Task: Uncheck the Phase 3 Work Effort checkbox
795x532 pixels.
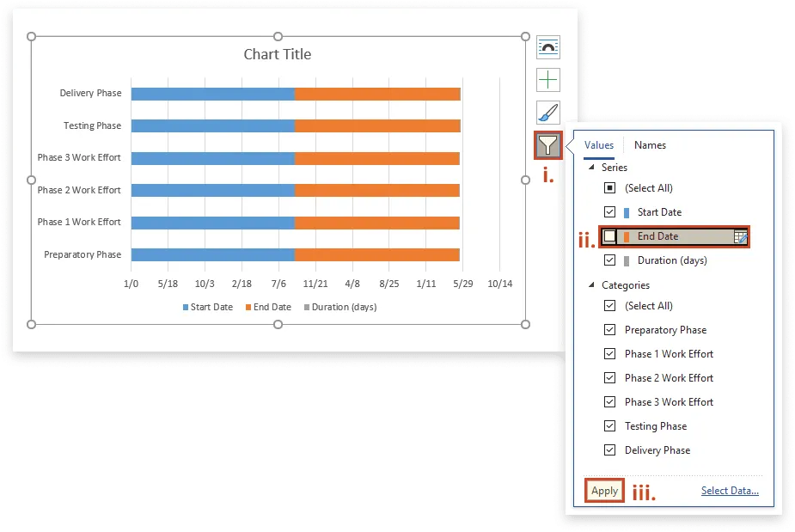Action: tap(610, 401)
